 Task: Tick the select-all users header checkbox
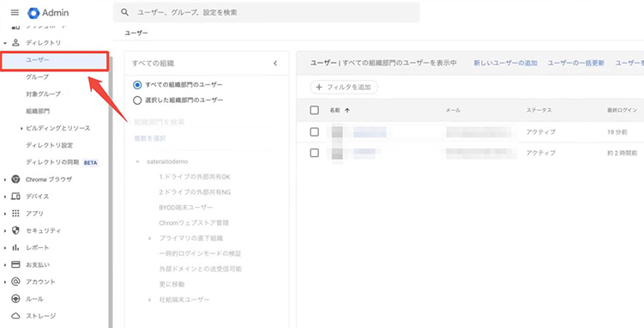click(314, 110)
